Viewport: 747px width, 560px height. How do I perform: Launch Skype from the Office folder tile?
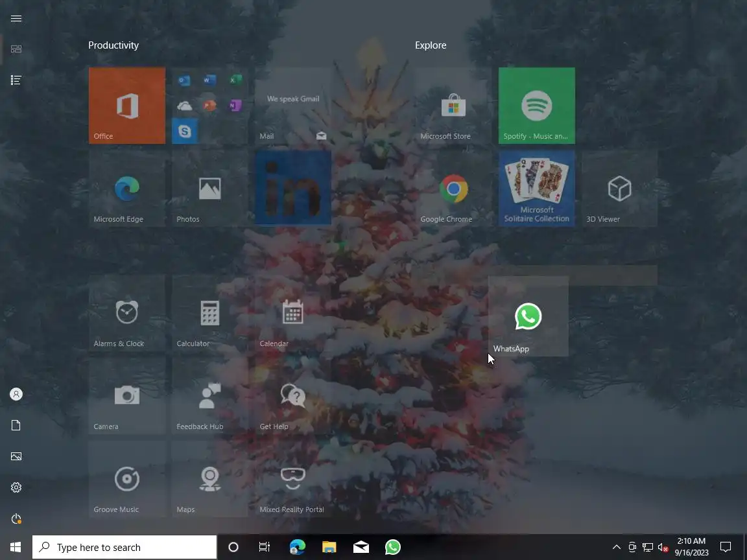tap(184, 131)
